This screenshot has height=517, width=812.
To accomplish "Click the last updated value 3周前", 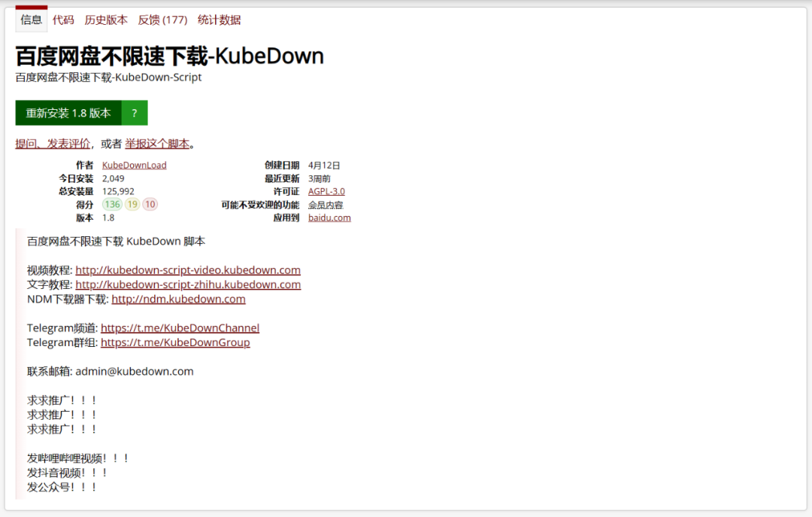I will 319,178.
